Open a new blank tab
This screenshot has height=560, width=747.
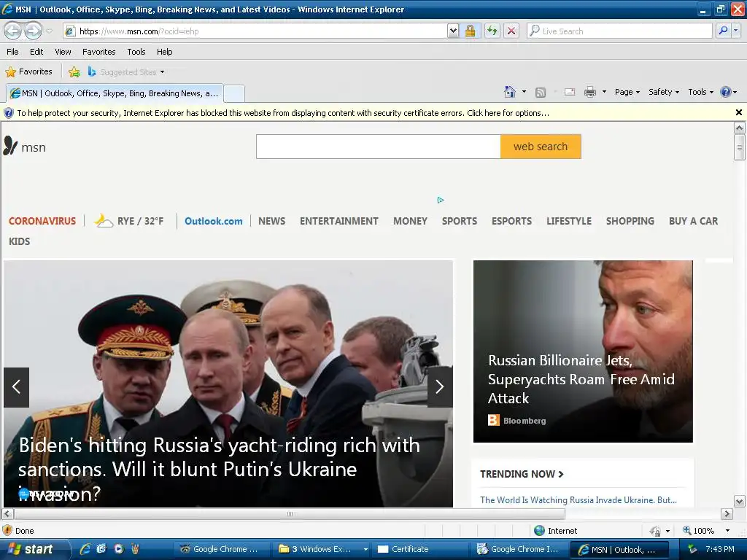click(x=234, y=94)
